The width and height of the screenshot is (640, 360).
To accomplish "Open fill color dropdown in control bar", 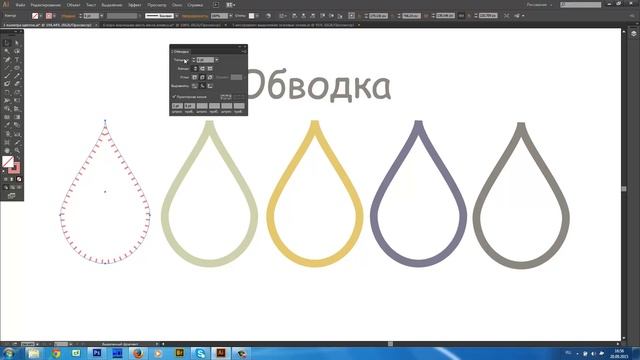I will coord(41,16).
